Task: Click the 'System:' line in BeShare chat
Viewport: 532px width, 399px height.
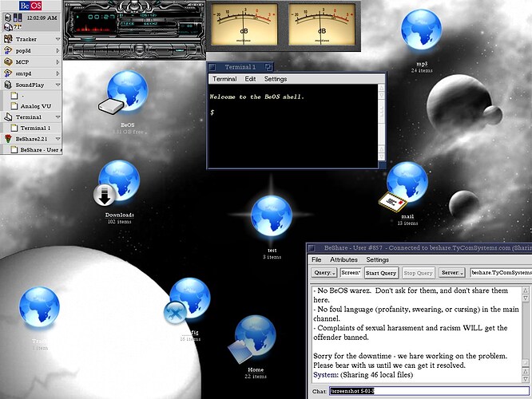Action: [x=363, y=374]
